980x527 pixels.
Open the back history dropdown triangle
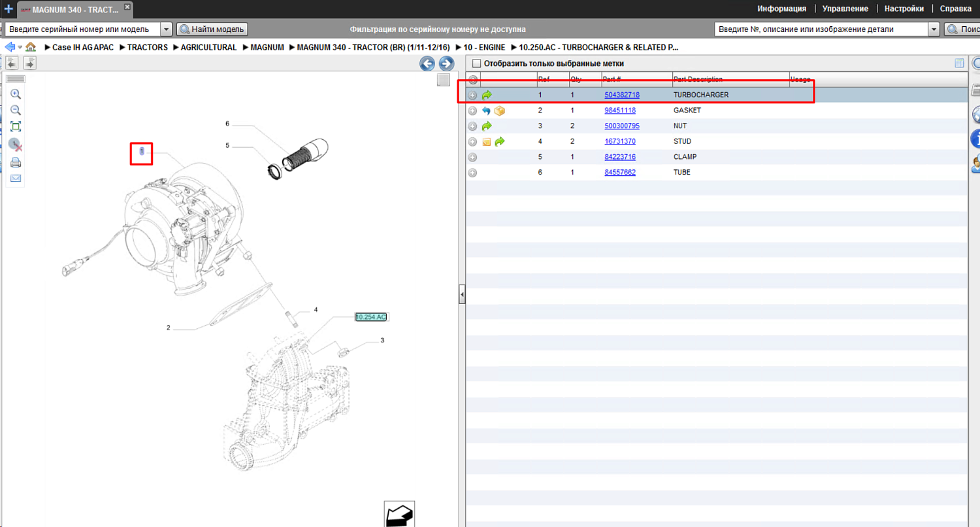pos(20,47)
